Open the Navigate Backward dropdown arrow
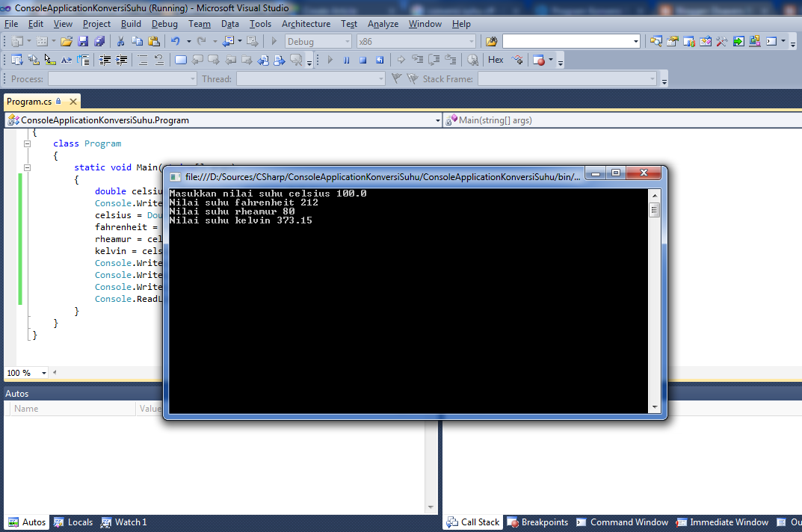This screenshot has height=532, width=802. [x=239, y=41]
